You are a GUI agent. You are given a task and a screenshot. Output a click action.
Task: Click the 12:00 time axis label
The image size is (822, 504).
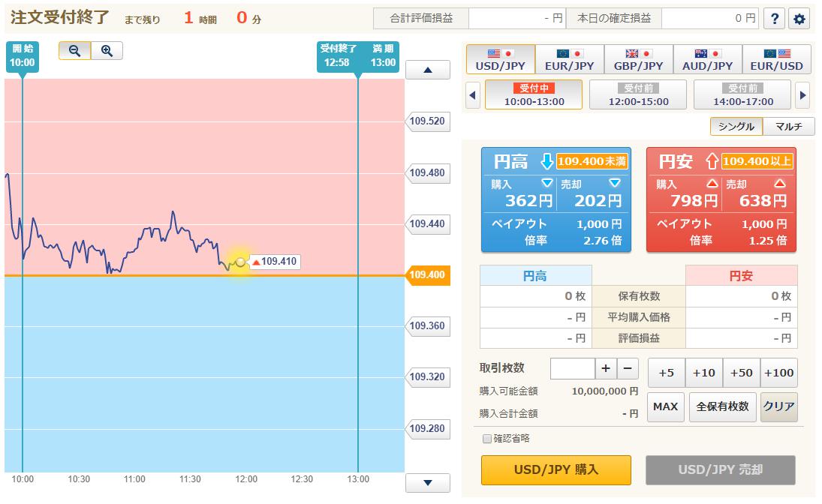click(x=246, y=479)
